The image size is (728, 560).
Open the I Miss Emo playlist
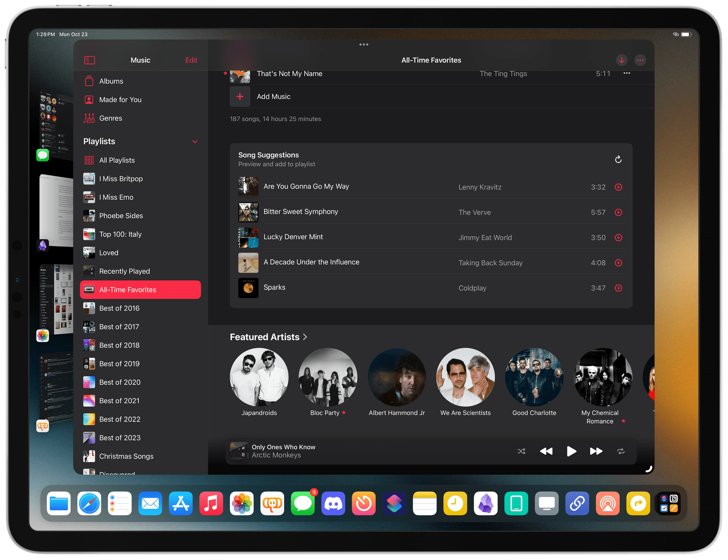pos(140,197)
